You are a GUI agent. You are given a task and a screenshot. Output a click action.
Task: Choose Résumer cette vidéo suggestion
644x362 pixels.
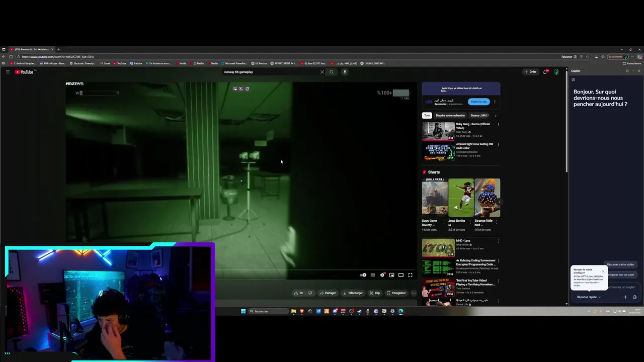click(620, 264)
